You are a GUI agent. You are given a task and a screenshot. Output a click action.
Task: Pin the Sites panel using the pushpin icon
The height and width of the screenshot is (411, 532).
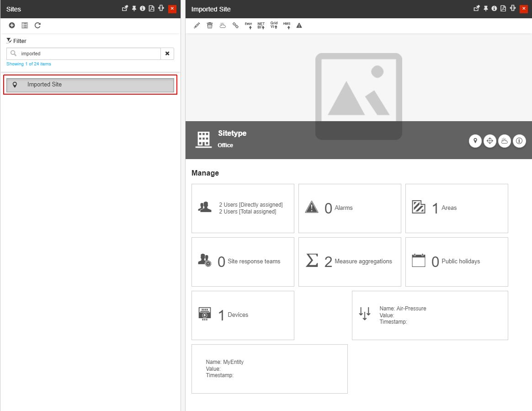[134, 9]
